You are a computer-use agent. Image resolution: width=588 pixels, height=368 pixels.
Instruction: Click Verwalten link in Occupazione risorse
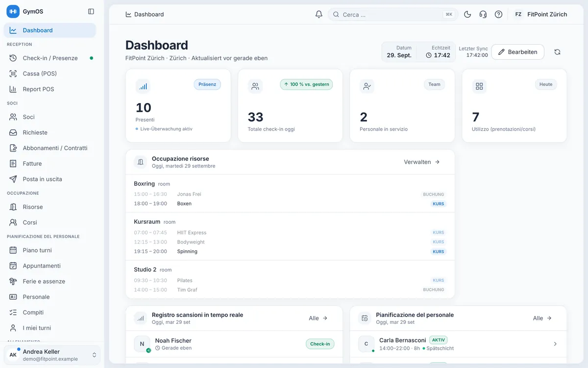coord(422,162)
